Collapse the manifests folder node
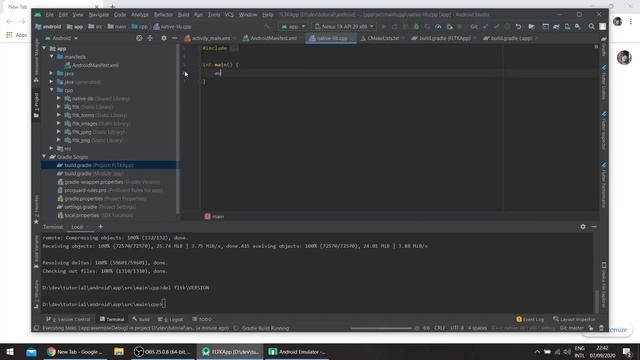 pyautogui.click(x=52, y=57)
